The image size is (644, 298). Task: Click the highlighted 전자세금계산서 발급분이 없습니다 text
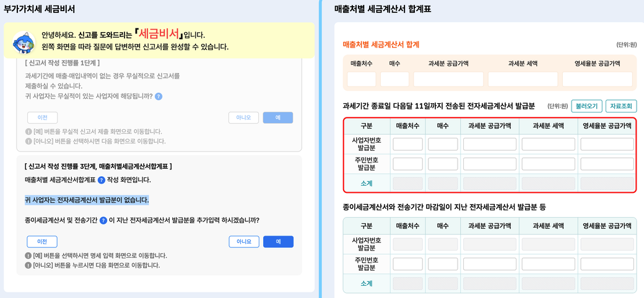(x=87, y=200)
